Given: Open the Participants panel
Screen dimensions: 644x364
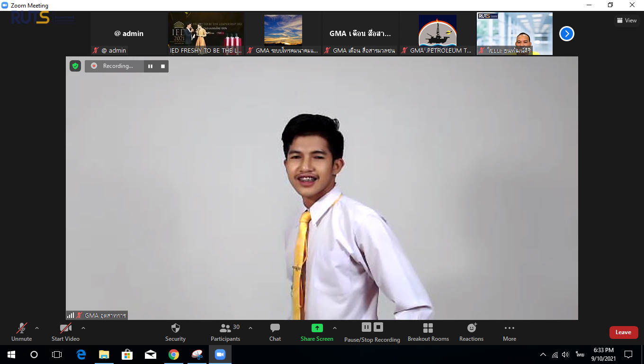Looking at the screenshot, I should pyautogui.click(x=225, y=332).
